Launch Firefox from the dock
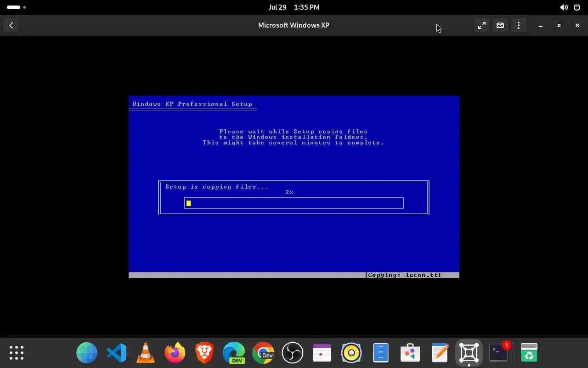This screenshot has width=588, height=368. coord(175,353)
